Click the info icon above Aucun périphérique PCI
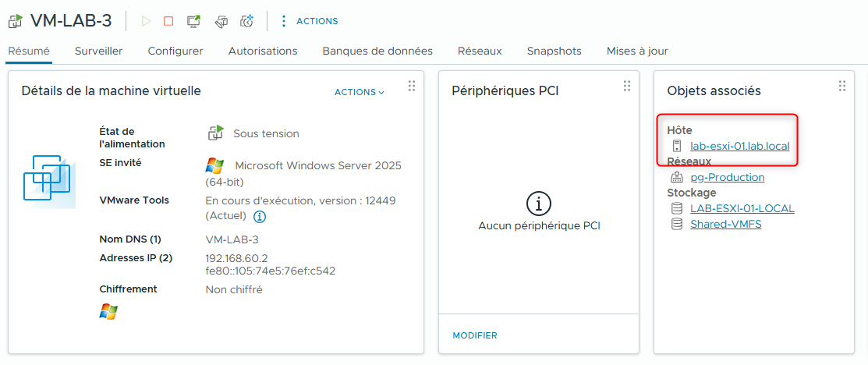The width and height of the screenshot is (868, 365). (x=539, y=204)
